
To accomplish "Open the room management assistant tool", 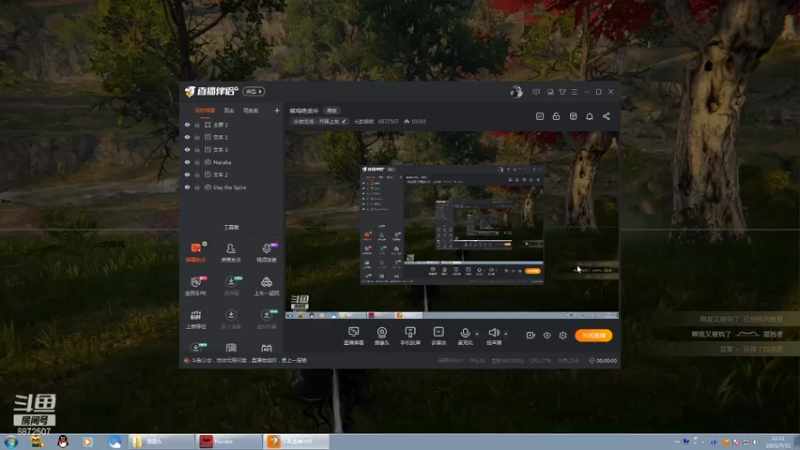I will click(231, 252).
